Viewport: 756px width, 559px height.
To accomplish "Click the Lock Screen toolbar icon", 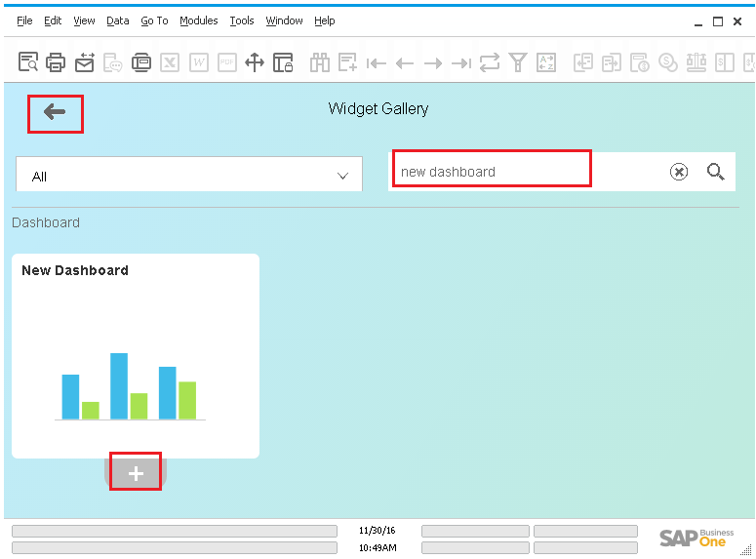I will pos(283,62).
